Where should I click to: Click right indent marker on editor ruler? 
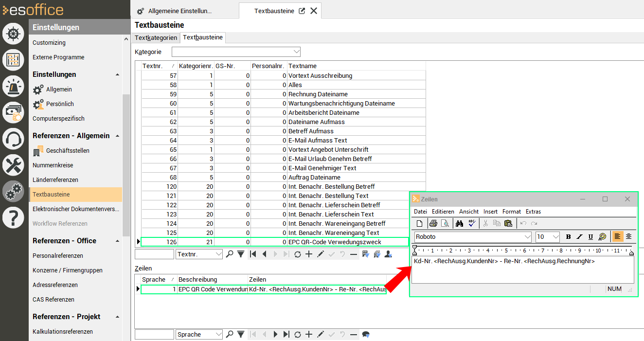click(x=631, y=253)
